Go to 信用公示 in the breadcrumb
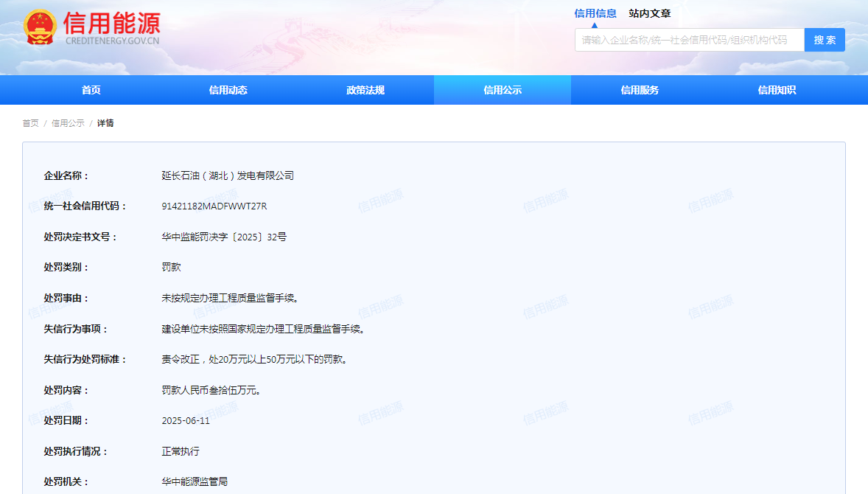The image size is (868, 494). click(x=68, y=123)
